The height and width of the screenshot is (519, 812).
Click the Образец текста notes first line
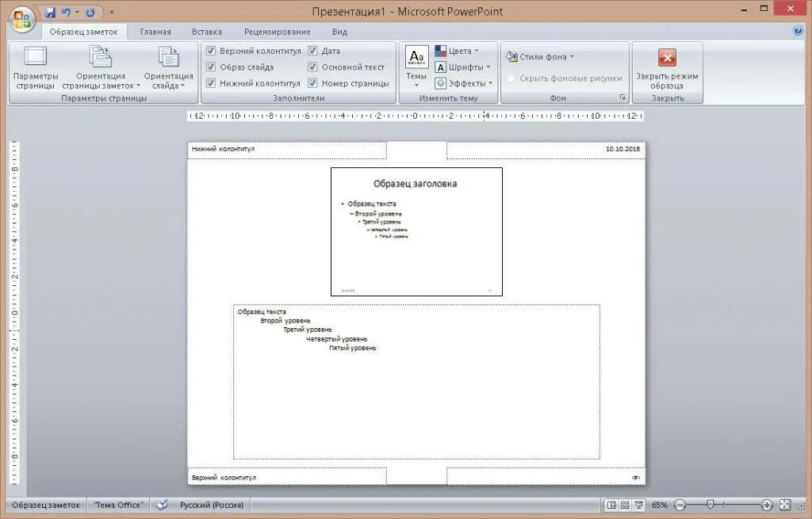(x=262, y=312)
